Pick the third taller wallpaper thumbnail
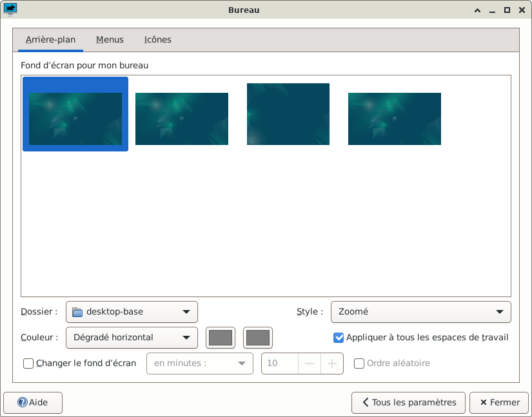 coord(288,114)
